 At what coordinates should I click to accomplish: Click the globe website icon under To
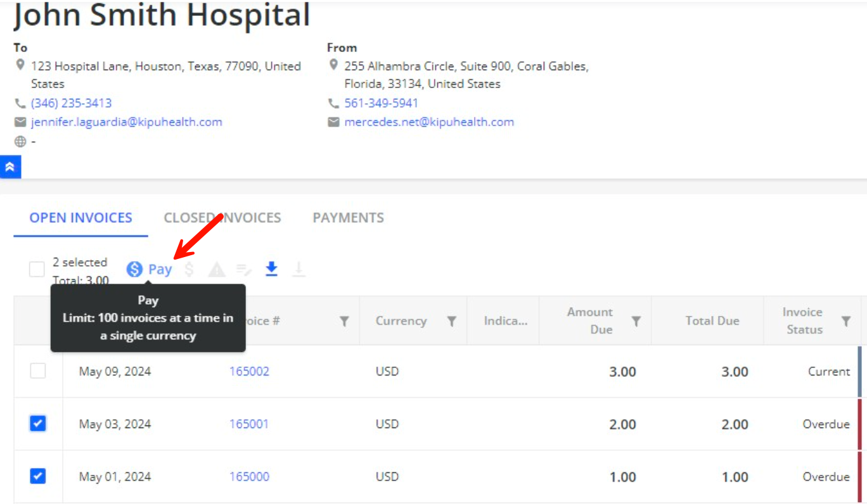(x=20, y=142)
